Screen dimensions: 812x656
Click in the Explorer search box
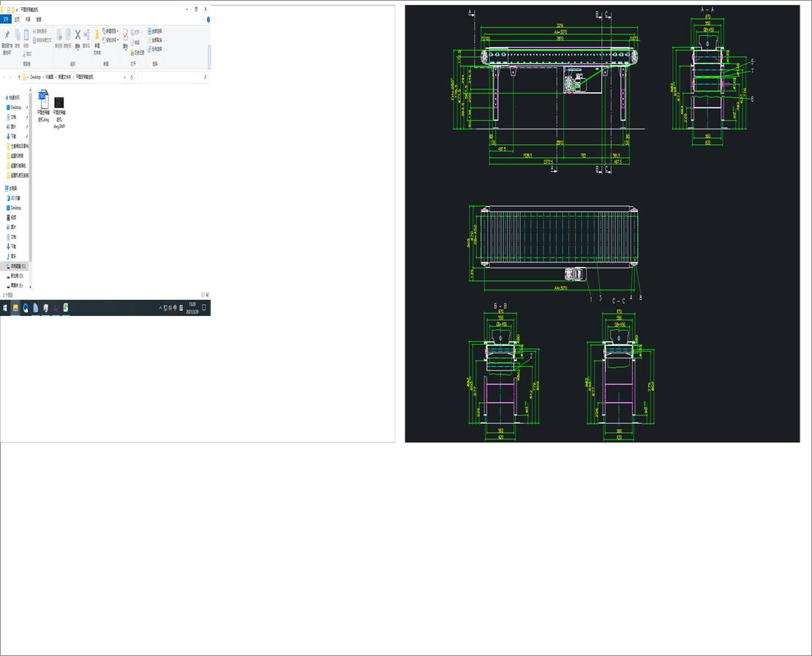click(x=173, y=77)
